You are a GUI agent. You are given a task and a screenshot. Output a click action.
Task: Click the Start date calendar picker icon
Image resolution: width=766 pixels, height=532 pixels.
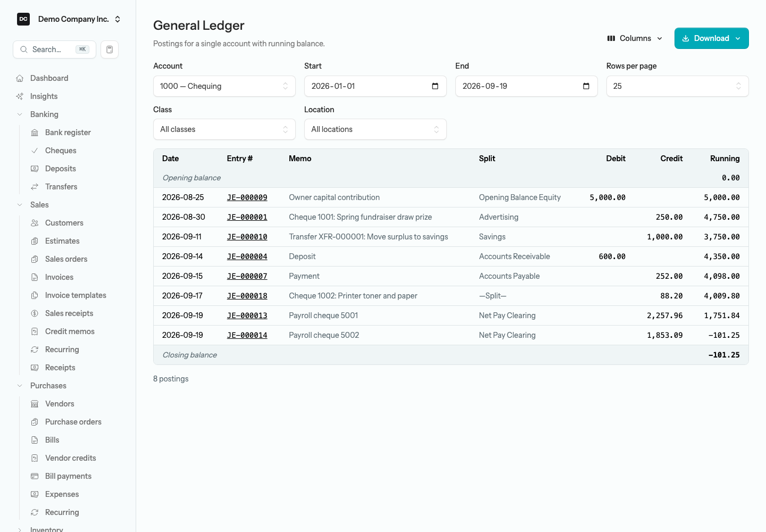(x=435, y=86)
